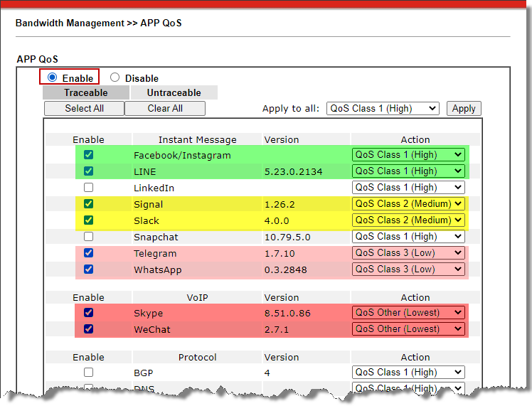Switch to the Traceable tab
Image resolution: width=532 pixels, height=406 pixels.
point(86,92)
